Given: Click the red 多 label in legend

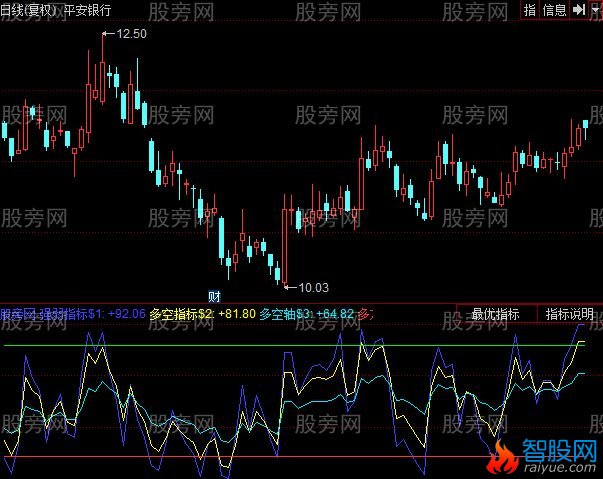Looking at the screenshot, I should click(365, 314).
